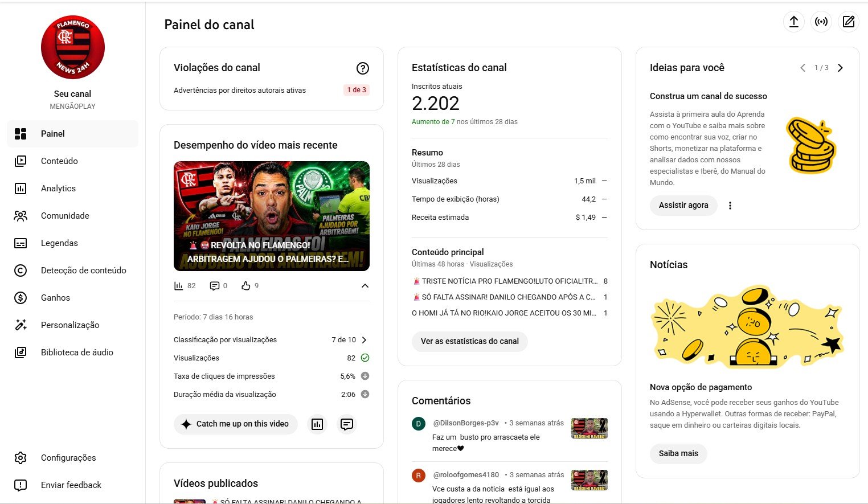
Task: Click the subscriber count 2.202
Action: point(435,104)
